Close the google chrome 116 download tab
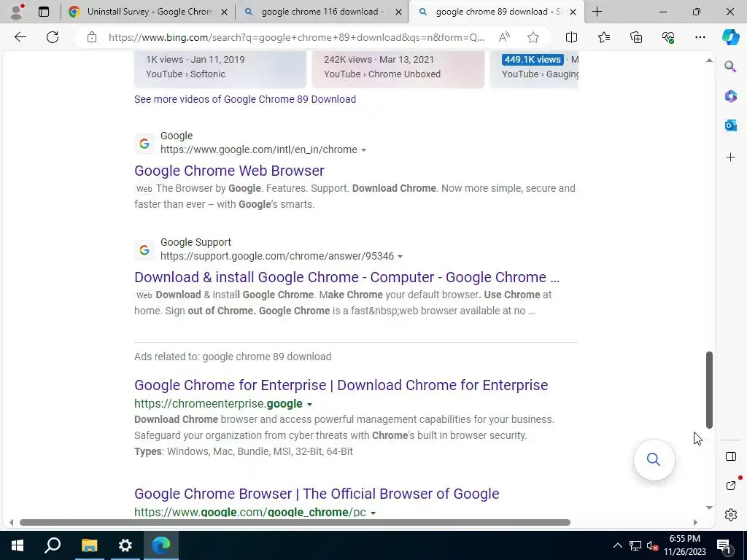747x560 pixels. point(399,12)
